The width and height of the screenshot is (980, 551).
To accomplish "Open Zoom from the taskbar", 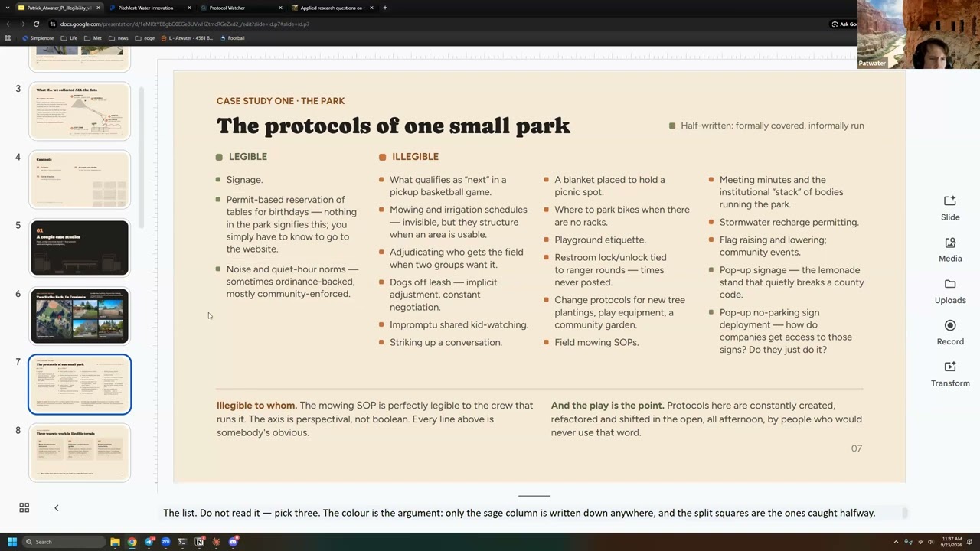I will (165, 542).
